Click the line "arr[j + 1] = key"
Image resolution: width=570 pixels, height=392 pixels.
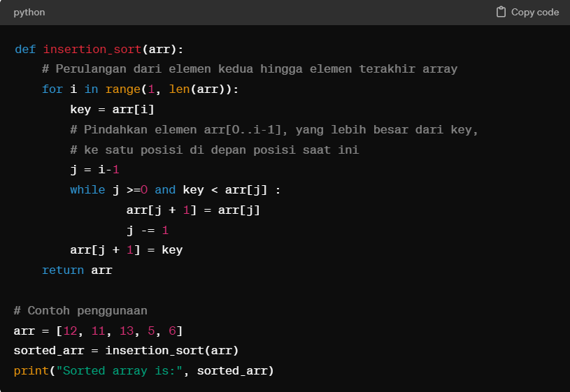[x=126, y=250]
